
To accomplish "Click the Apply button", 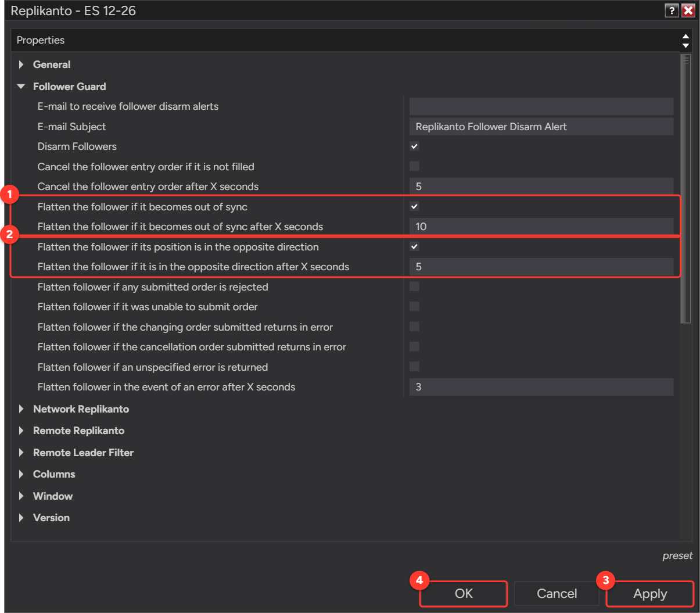I will click(x=650, y=594).
